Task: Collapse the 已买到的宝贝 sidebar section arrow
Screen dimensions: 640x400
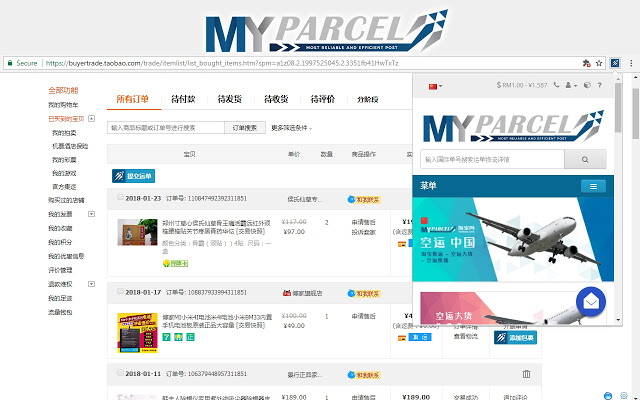Action: [91, 119]
